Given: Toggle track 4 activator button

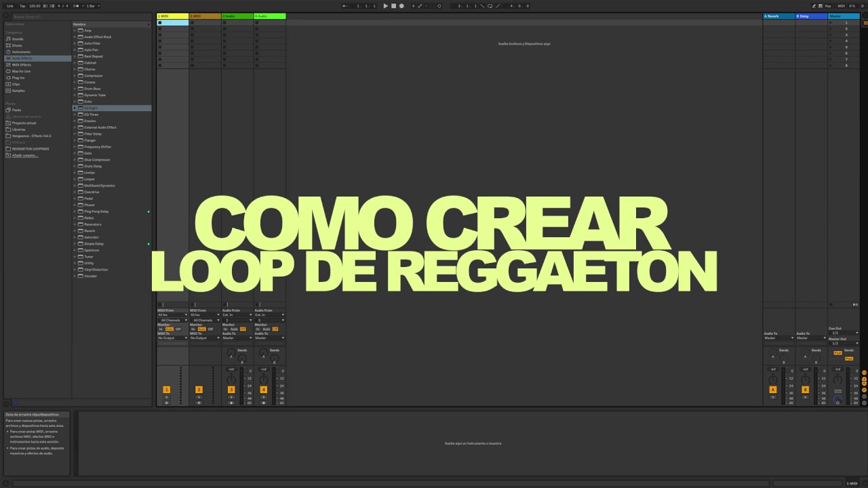Looking at the screenshot, I should coord(263,390).
